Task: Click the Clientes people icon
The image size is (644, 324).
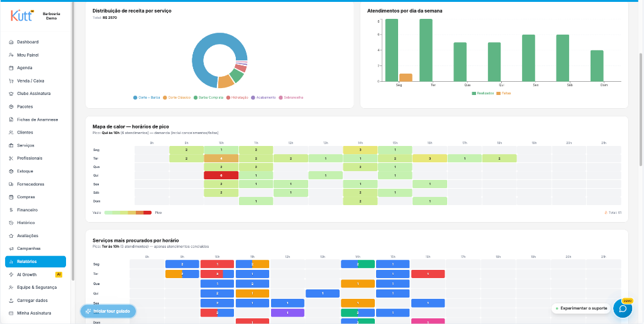Action: click(x=11, y=133)
